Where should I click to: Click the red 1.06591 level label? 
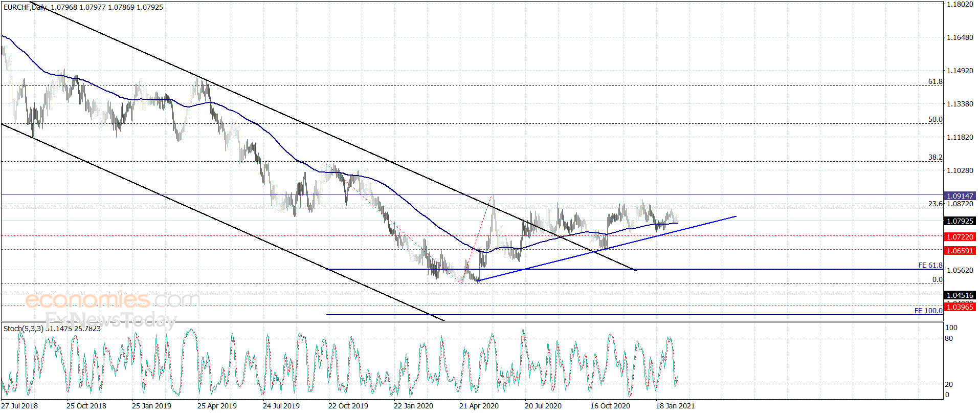tap(960, 251)
